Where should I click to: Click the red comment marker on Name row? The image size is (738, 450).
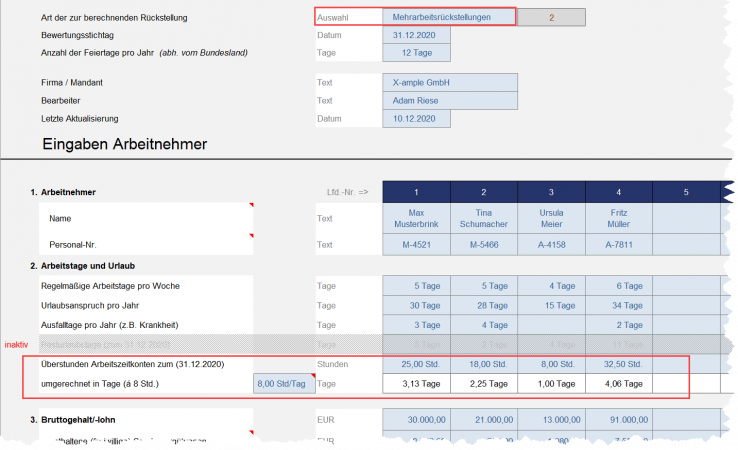click(x=250, y=206)
